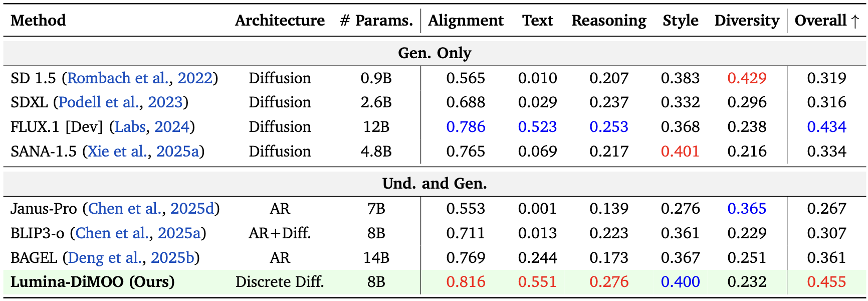Select the blue 0.434 overall score for FLUX.1
868x301 pixels.
(x=826, y=127)
